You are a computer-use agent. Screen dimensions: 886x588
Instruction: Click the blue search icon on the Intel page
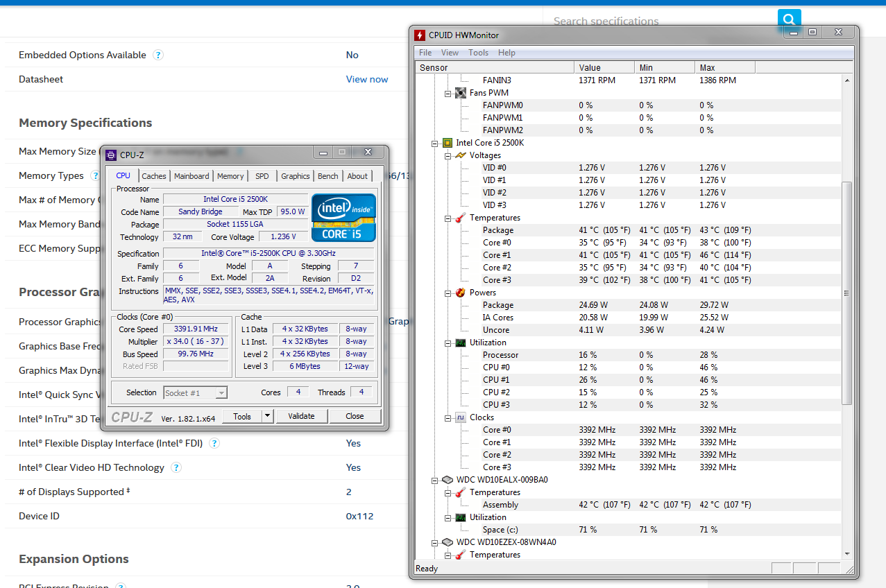pyautogui.click(x=789, y=19)
